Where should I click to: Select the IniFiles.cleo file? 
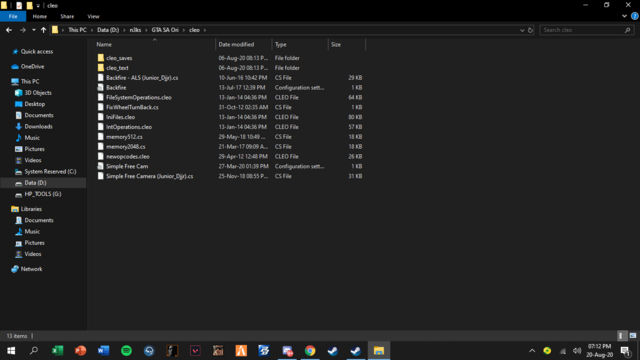coord(120,117)
